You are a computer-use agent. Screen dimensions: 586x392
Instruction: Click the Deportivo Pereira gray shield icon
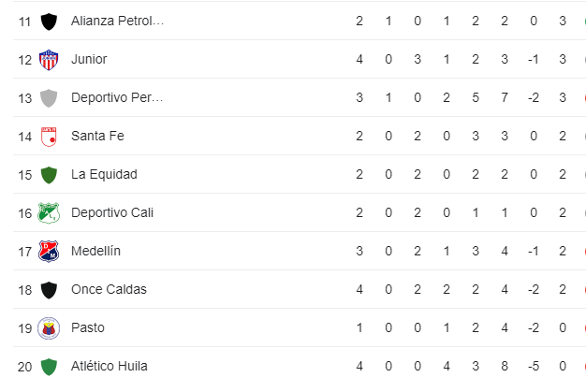49,98
